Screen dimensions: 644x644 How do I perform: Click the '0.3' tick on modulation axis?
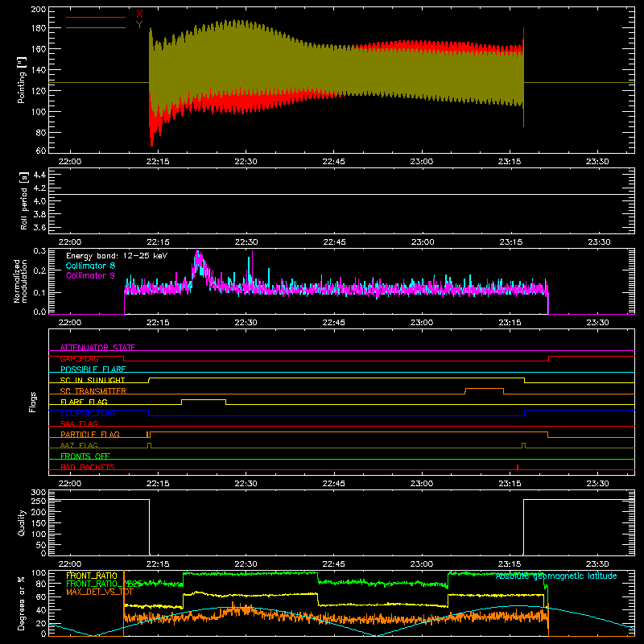39,251
